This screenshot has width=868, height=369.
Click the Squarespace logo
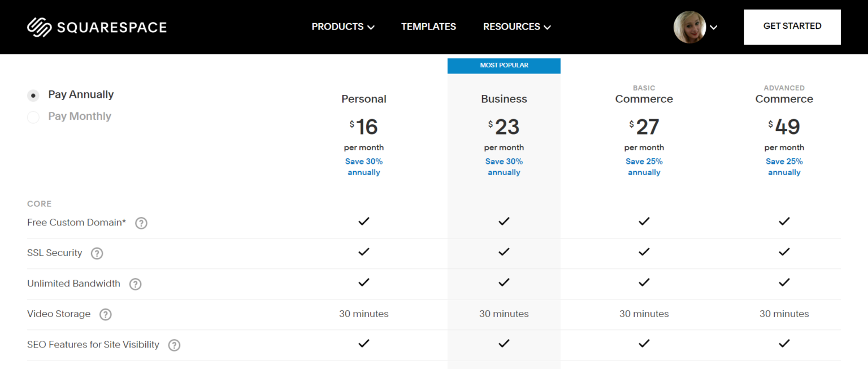point(96,27)
